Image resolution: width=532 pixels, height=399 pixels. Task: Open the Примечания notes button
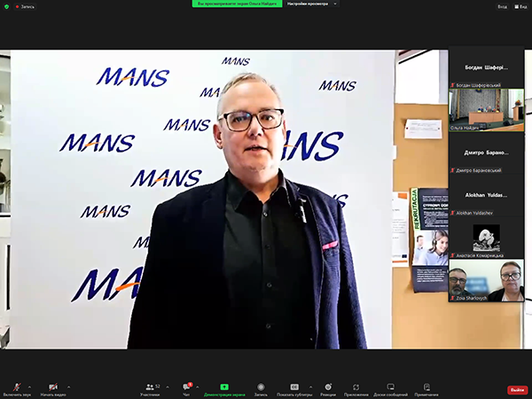(426, 389)
